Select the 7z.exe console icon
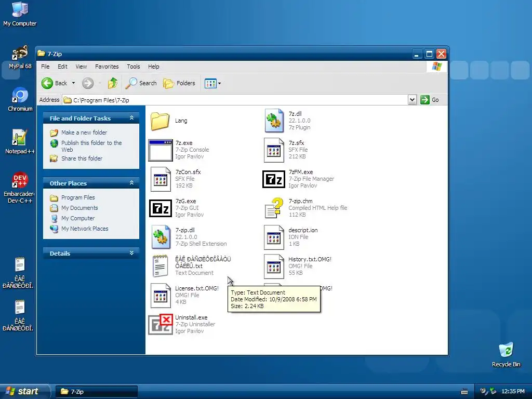 (x=160, y=150)
